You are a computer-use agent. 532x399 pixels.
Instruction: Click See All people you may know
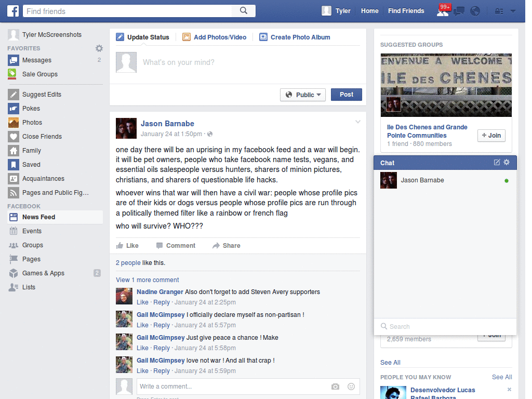[502, 377]
